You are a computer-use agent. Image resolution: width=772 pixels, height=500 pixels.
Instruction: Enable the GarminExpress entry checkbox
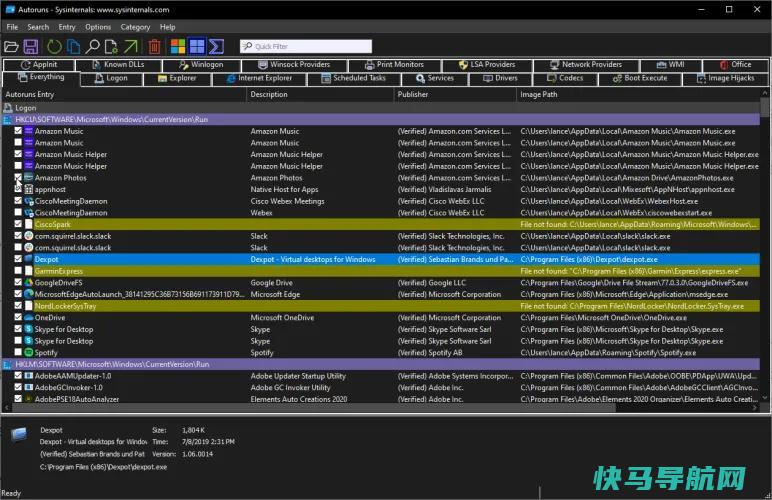(x=18, y=271)
